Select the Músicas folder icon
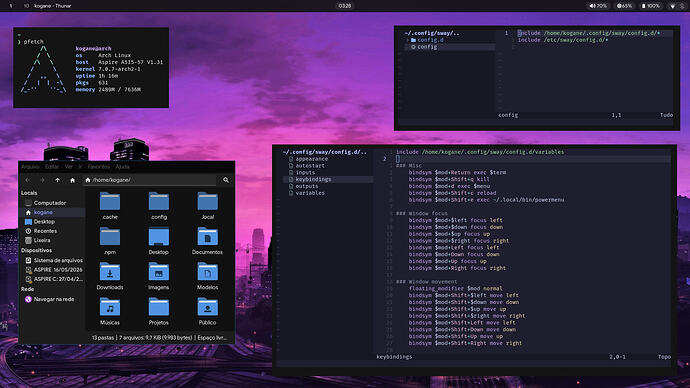The image size is (690, 388). 110,307
